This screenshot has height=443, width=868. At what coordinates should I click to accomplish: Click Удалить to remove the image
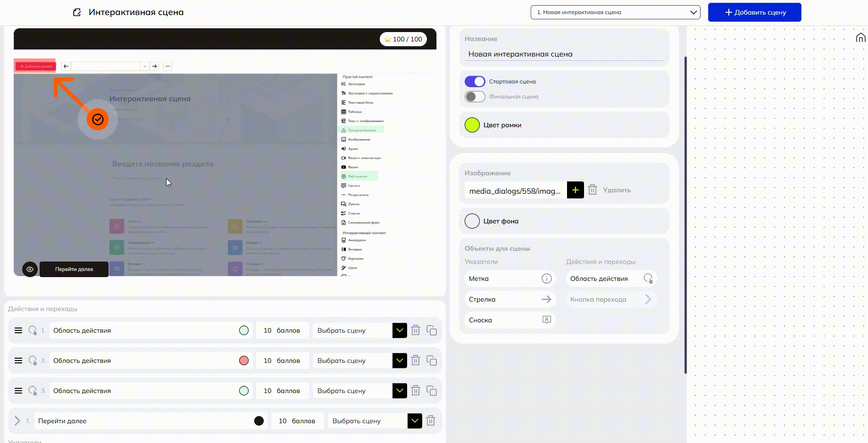(616, 190)
